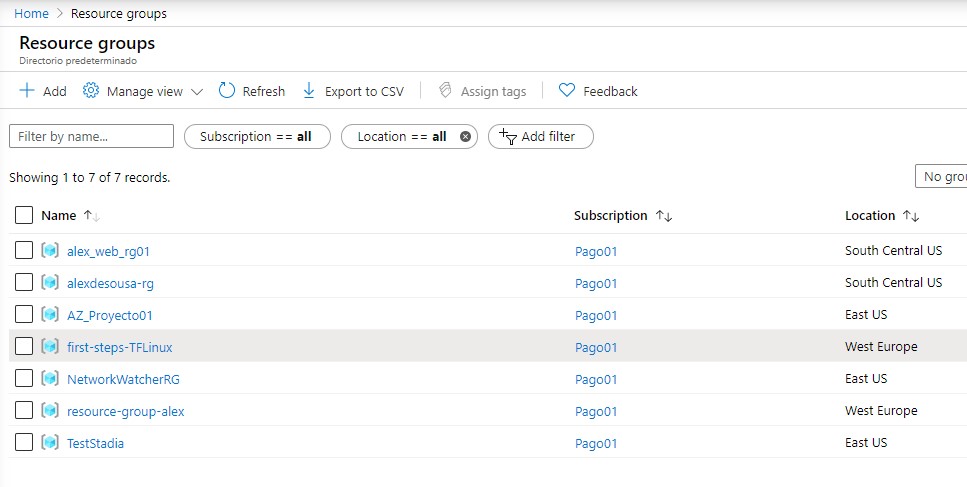Click the Assign tags icon

click(x=446, y=91)
